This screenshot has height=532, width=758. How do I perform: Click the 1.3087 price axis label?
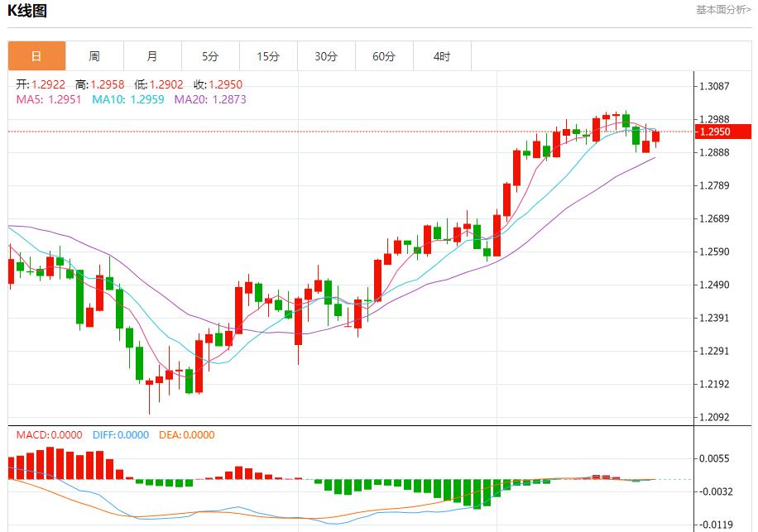(714, 86)
